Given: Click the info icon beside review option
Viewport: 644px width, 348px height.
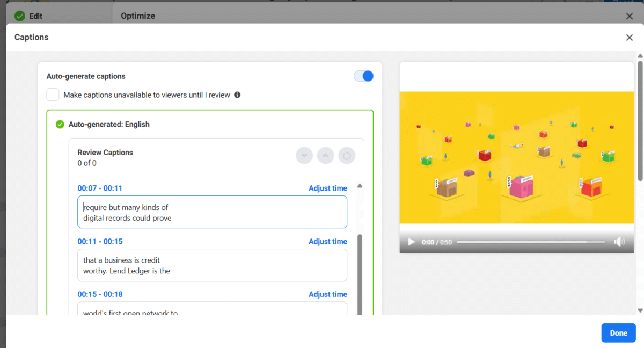Looking at the screenshot, I should click(x=237, y=95).
